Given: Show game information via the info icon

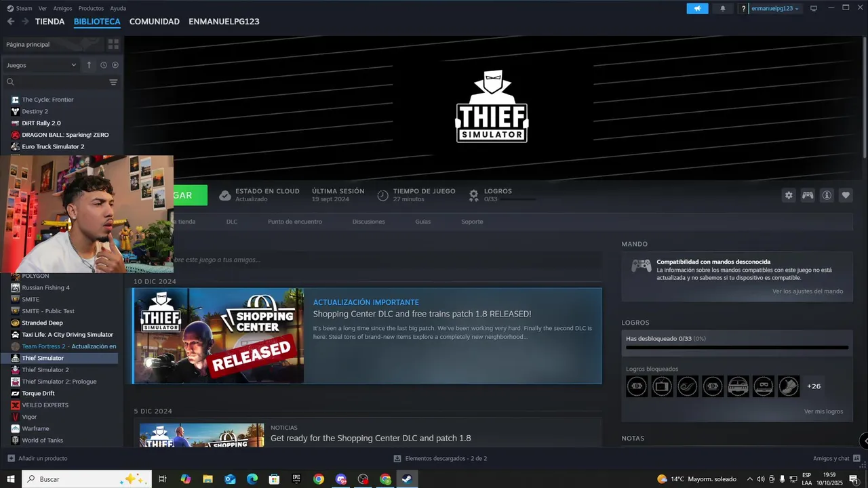Looking at the screenshot, I should pyautogui.click(x=827, y=195).
